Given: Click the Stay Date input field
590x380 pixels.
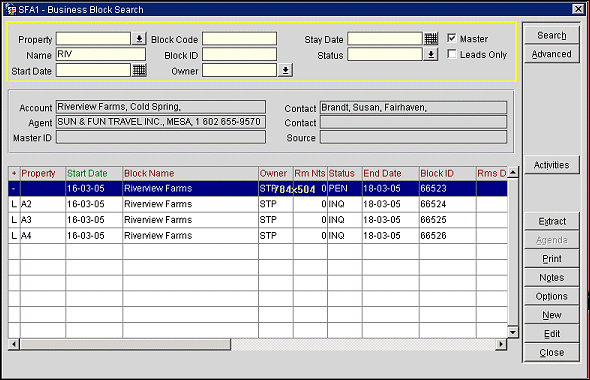Looking at the screenshot, I should [x=385, y=39].
